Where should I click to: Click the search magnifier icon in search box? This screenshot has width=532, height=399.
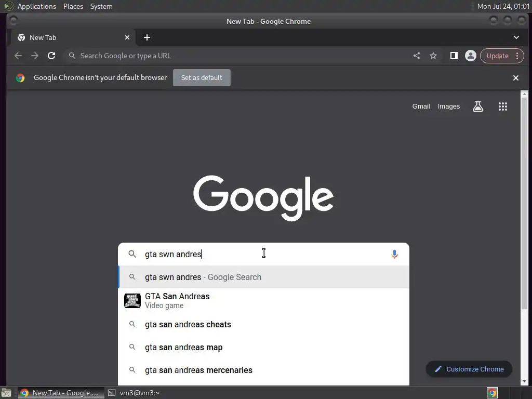point(132,254)
